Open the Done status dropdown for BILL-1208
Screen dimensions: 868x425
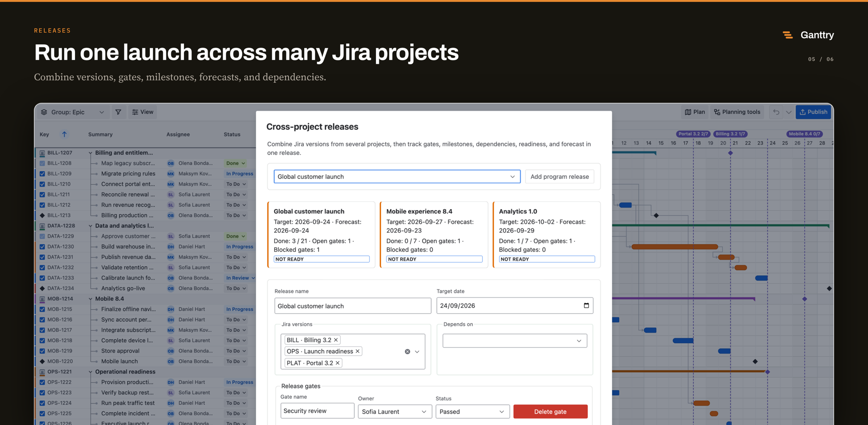coord(235,163)
